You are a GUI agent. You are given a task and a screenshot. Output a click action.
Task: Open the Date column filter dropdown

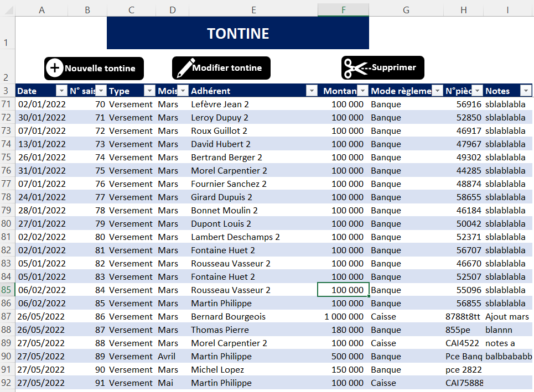[x=61, y=91]
